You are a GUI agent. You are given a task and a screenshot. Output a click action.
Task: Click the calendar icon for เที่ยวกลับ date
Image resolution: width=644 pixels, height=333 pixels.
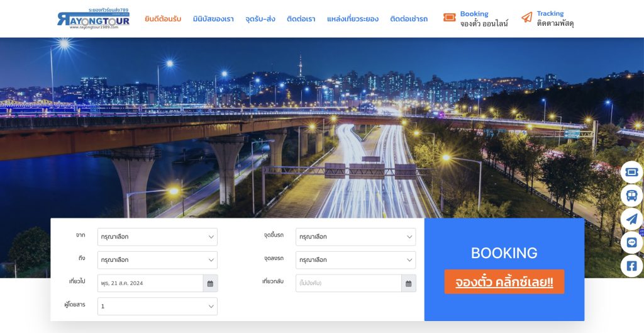(409, 283)
